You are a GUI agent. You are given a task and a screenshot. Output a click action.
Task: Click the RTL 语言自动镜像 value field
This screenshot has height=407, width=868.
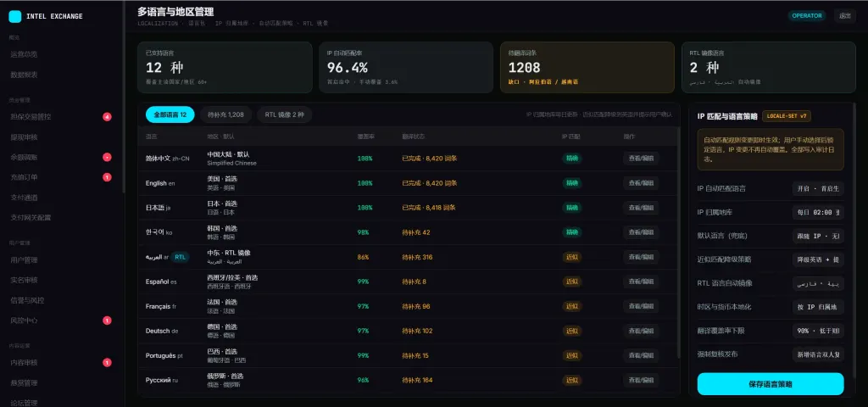coord(818,283)
